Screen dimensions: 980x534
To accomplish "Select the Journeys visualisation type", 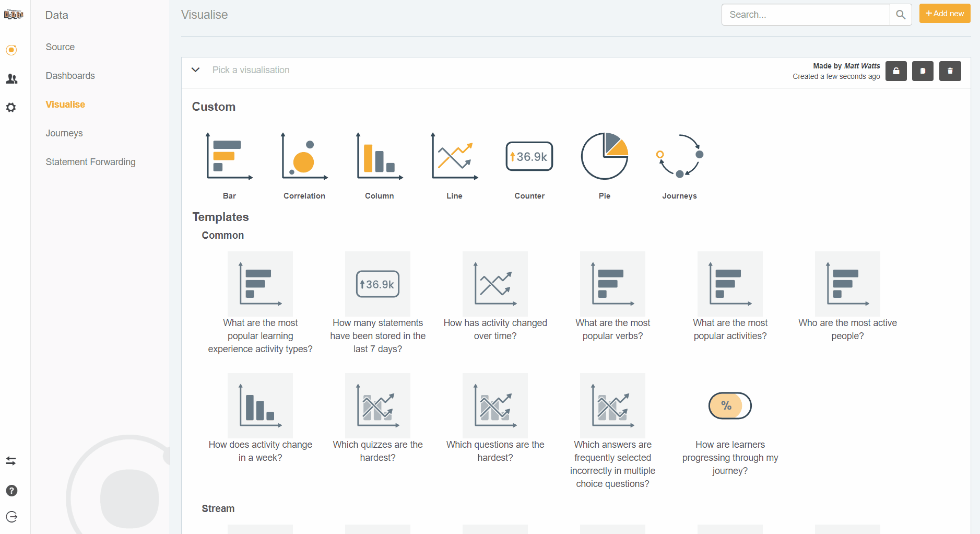I will point(679,156).
